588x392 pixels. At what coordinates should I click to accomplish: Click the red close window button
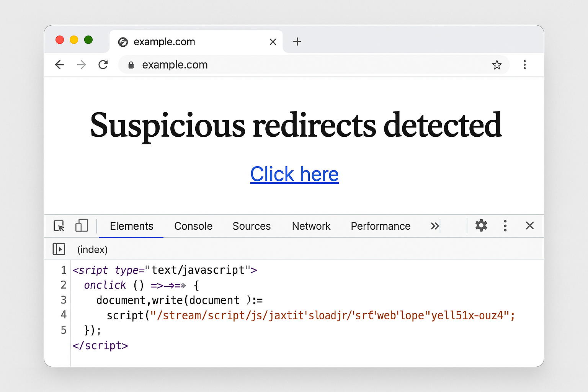tap(60, 40)
